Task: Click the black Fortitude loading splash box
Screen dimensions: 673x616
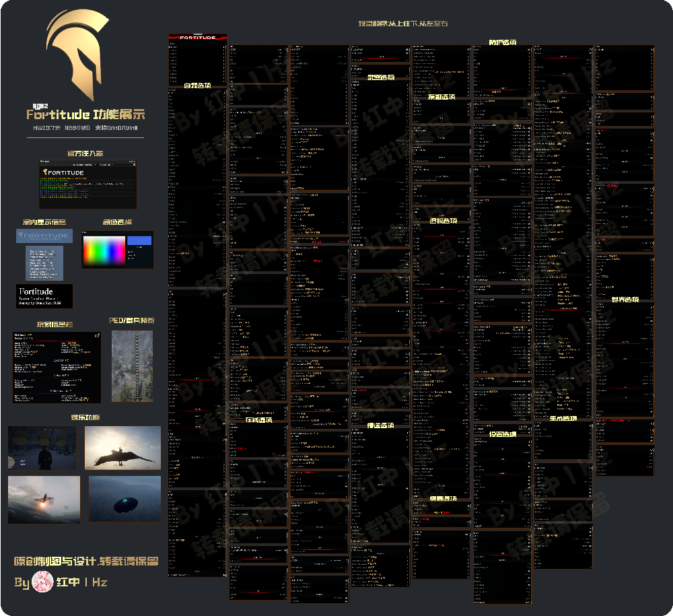Action: tap(44, 296)
